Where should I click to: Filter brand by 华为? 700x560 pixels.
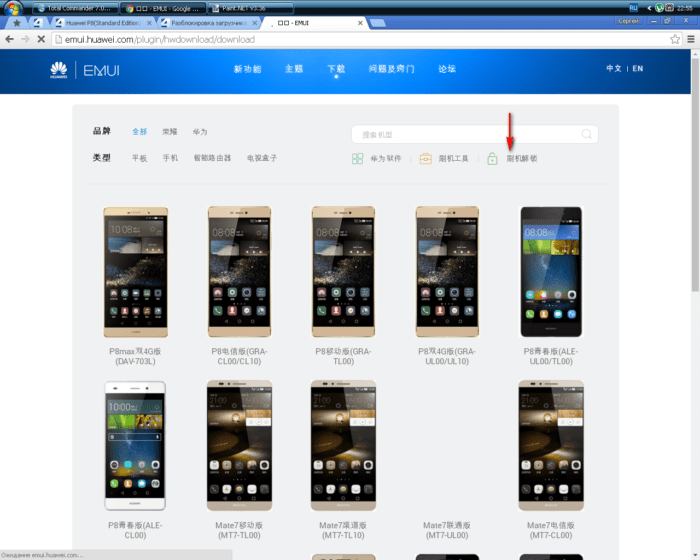(x=200, y=132)
